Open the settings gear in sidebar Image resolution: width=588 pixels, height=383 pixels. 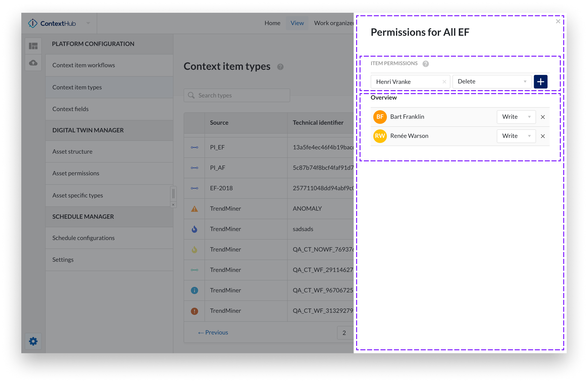tap(33, 341)
